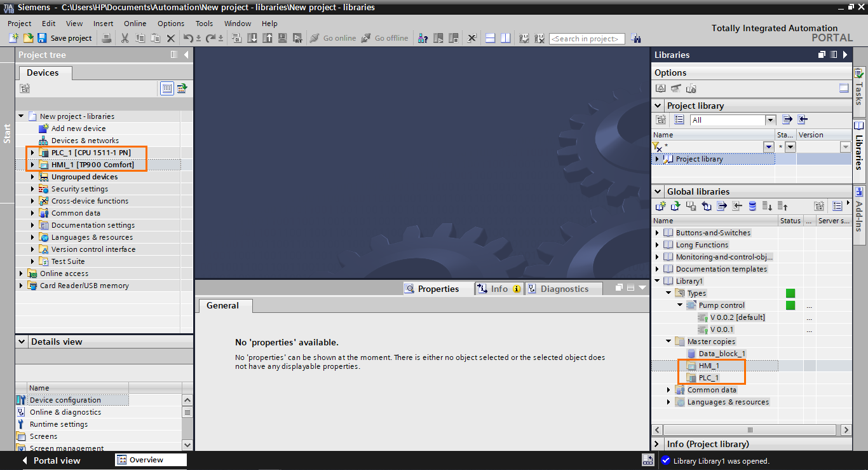The image size is (868, 470).
Task: Click the Search in project field
Action: [586, 38]
